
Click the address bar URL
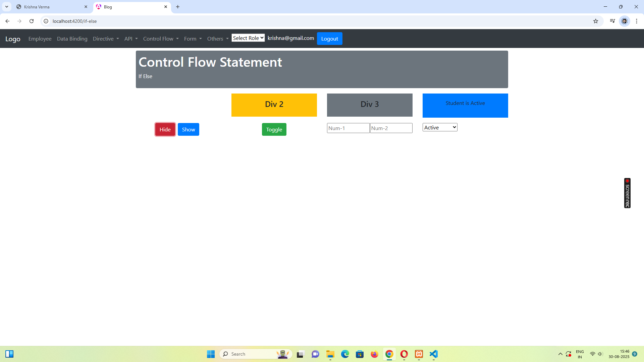coord(75,21)
